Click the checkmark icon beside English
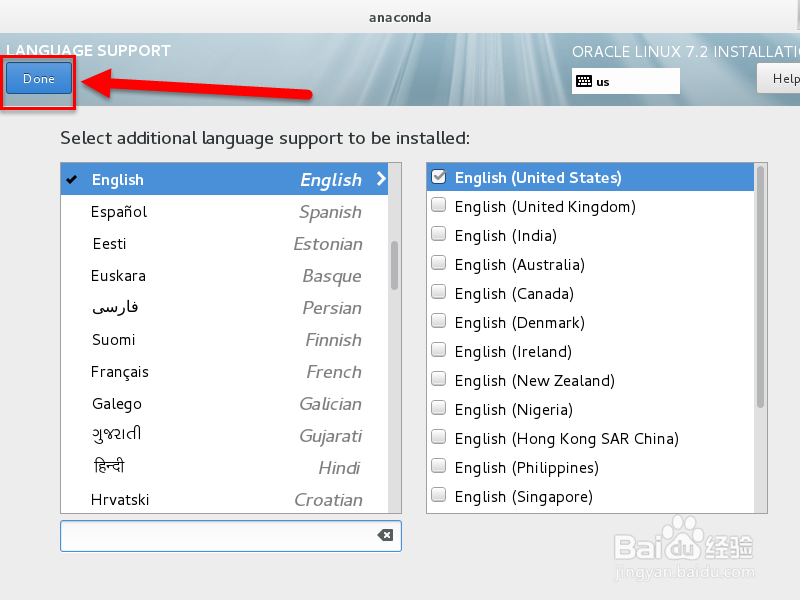Viewport: 800px width, 600px height. (72, 179)
